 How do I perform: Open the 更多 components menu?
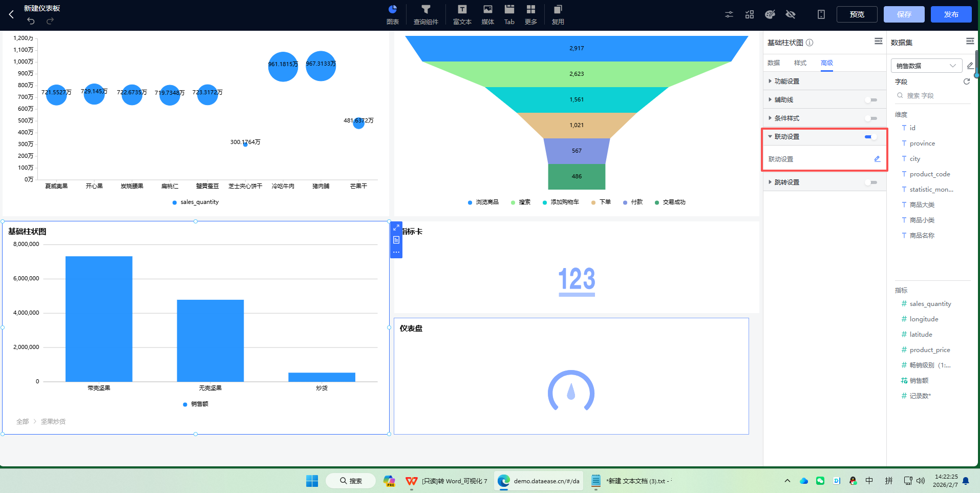531,15
